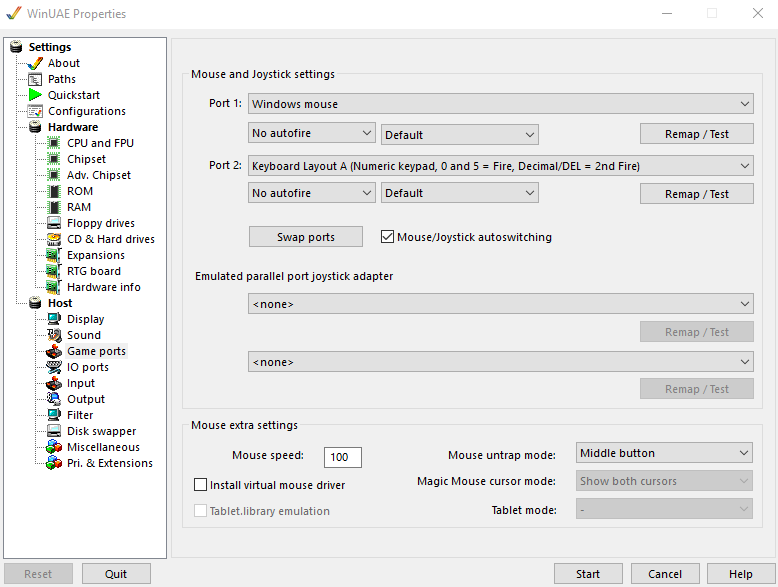
Task: Open first parallel port joystick adapter dropdown
Action: [x=501, y=304]
